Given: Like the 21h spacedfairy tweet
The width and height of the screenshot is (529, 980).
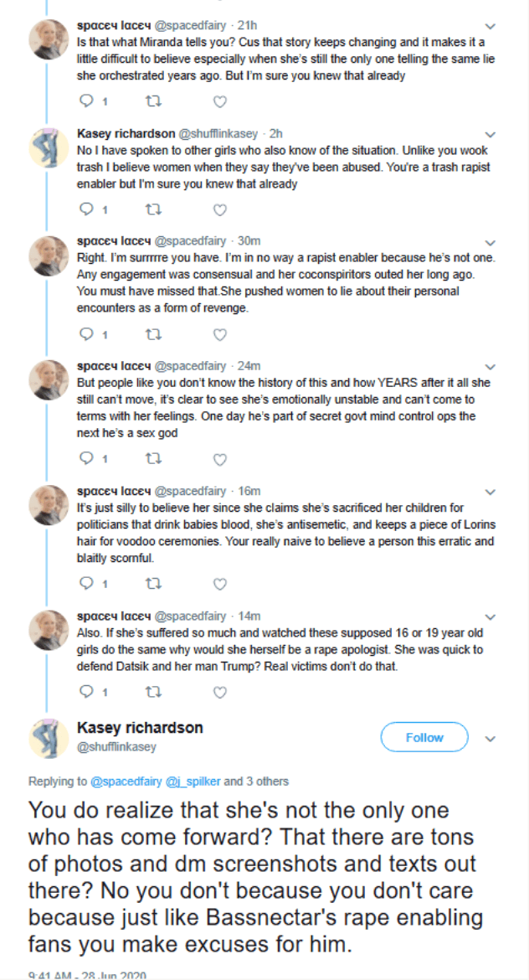Looking at the screenshot, I should (x=219, y=101).
